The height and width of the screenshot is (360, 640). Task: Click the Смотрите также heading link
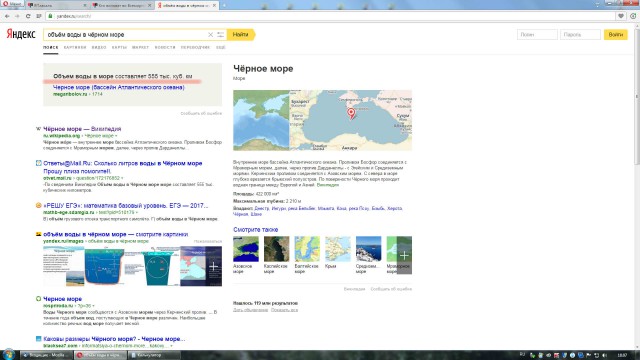point(256,229)
